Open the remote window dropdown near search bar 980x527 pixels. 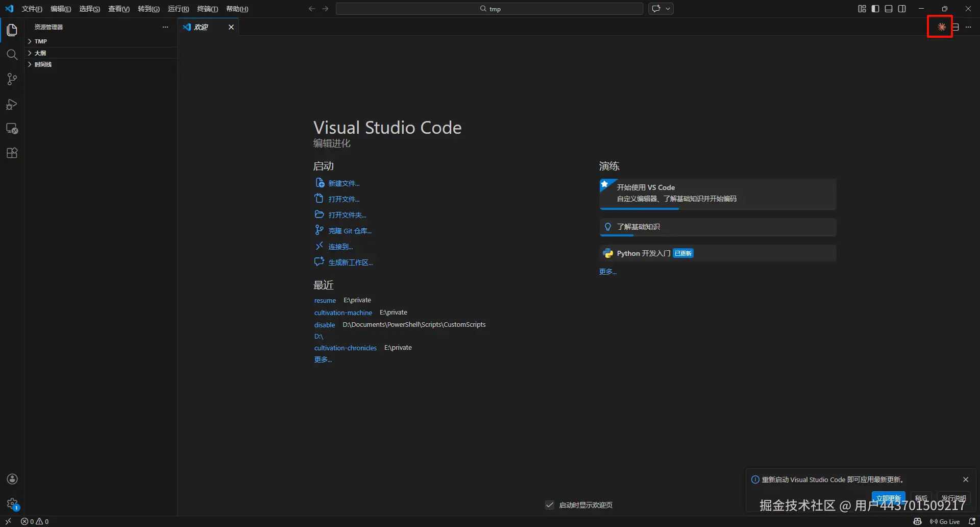point(668,8)
